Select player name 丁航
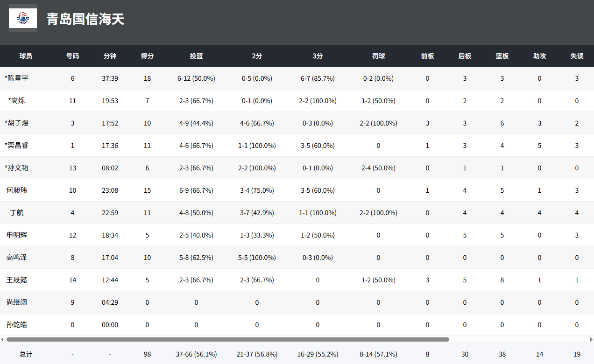Screen dimensions: 594x364 [17, 213]
